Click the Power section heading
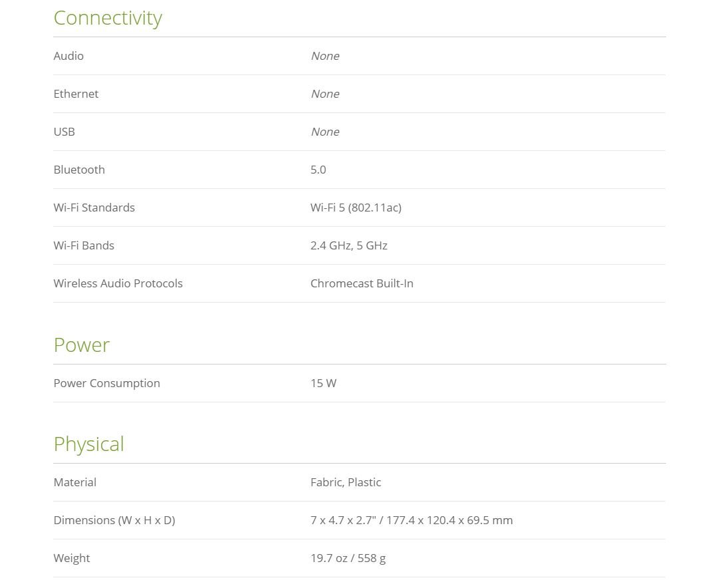718x588 pixels. coord(82,345)
